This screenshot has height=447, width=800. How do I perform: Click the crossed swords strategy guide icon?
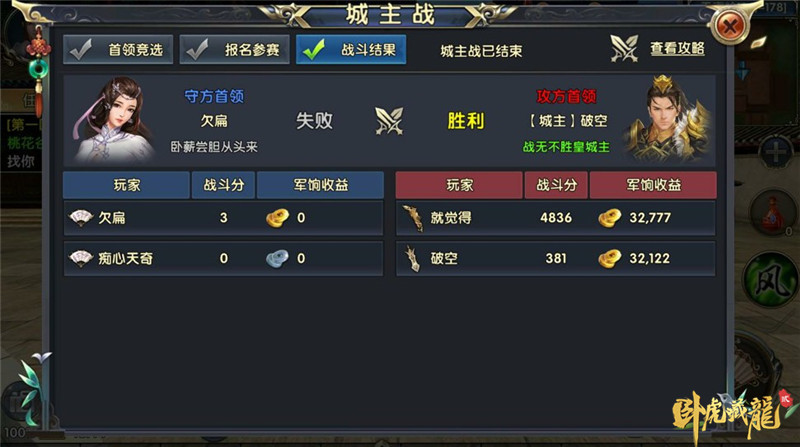[x=624, y=49]
